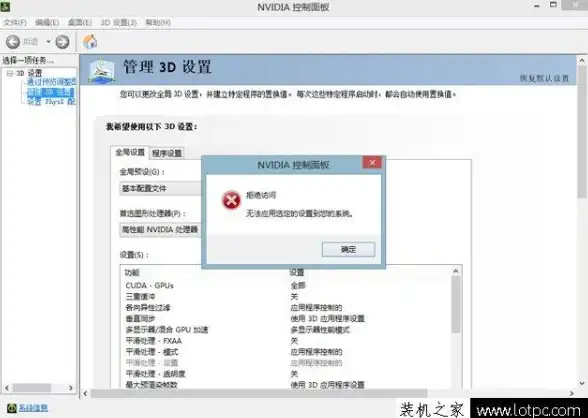Click the 设置 column header in list
588x418 pixels.
[297, 273]
